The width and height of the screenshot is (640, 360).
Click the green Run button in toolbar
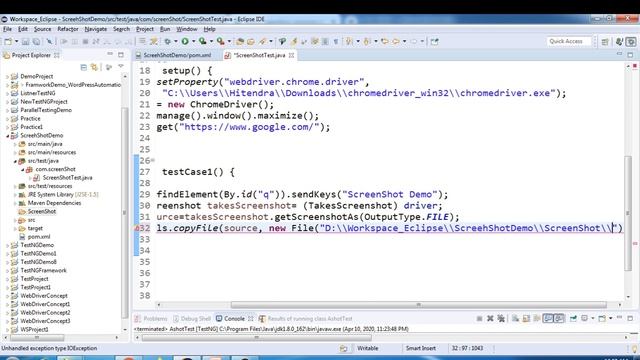pyautogui.click(x=185, y=41)
